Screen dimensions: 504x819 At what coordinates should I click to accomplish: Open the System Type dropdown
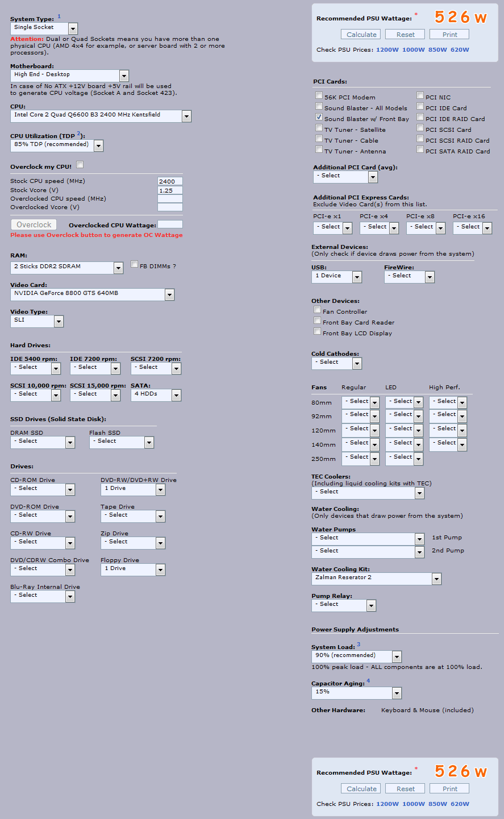(44, 28)
